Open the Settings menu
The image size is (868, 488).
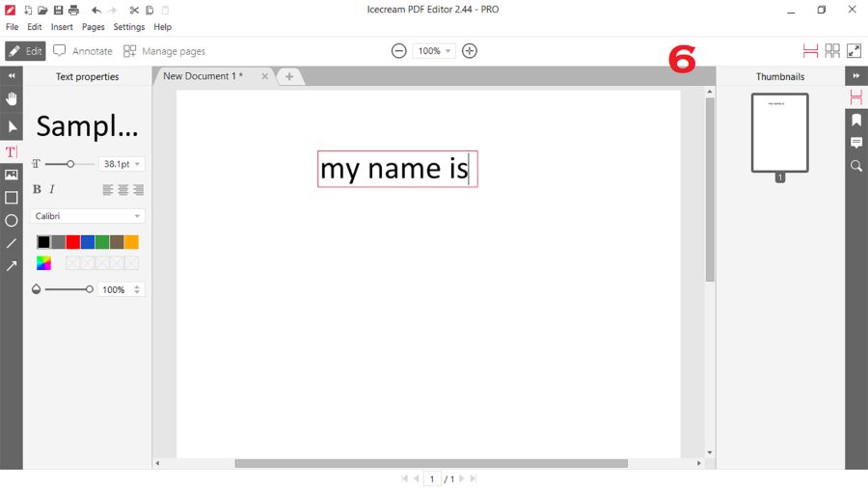tap(129, 27)
